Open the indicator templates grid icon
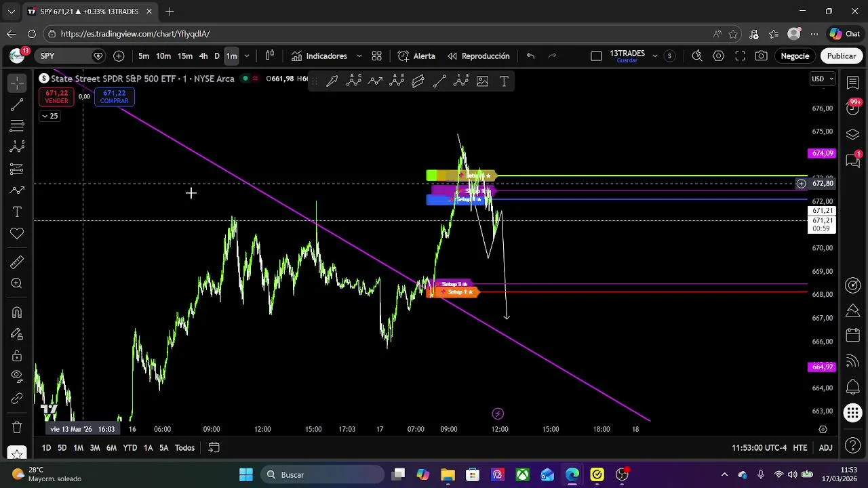The image size is (868, 488). click(376, 56)
